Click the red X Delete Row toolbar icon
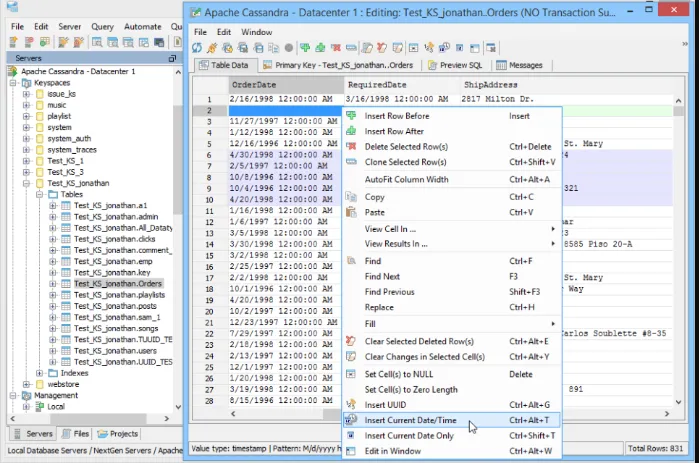The width and height of the screenshot is (699, 463). 336,48
